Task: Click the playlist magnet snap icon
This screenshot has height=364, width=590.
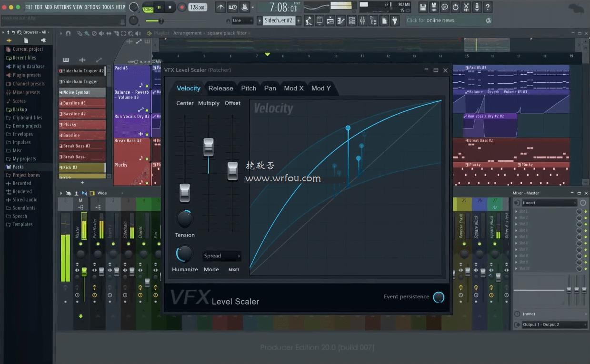Action: point(68,33)
